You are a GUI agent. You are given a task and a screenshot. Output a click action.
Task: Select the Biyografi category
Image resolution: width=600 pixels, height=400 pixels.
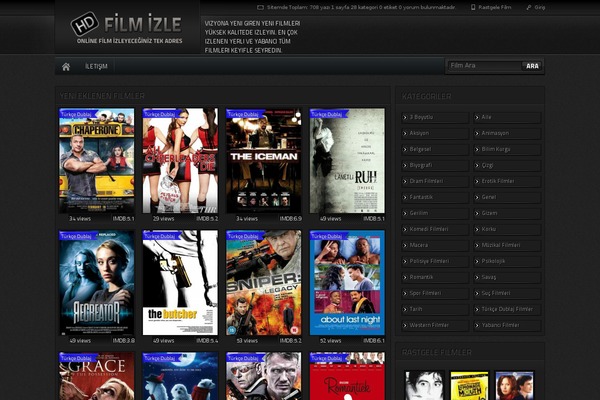coord(435,165)
